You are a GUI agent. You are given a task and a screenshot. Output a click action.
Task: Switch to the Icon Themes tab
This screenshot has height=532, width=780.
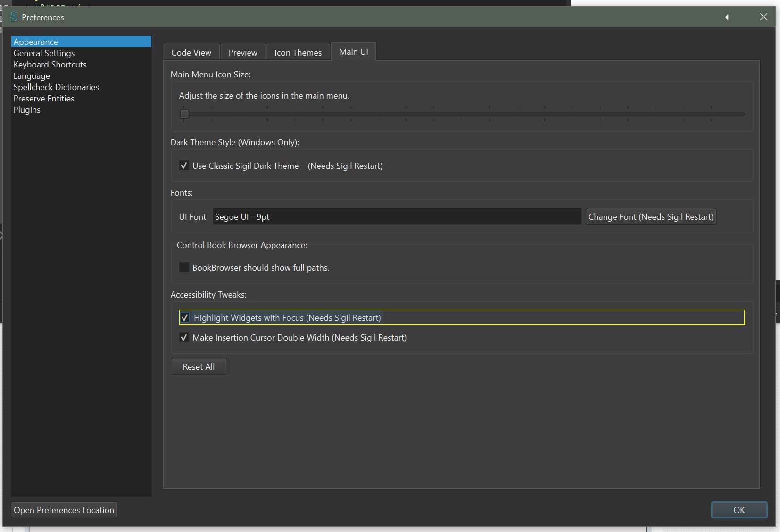tap(298, 52)
